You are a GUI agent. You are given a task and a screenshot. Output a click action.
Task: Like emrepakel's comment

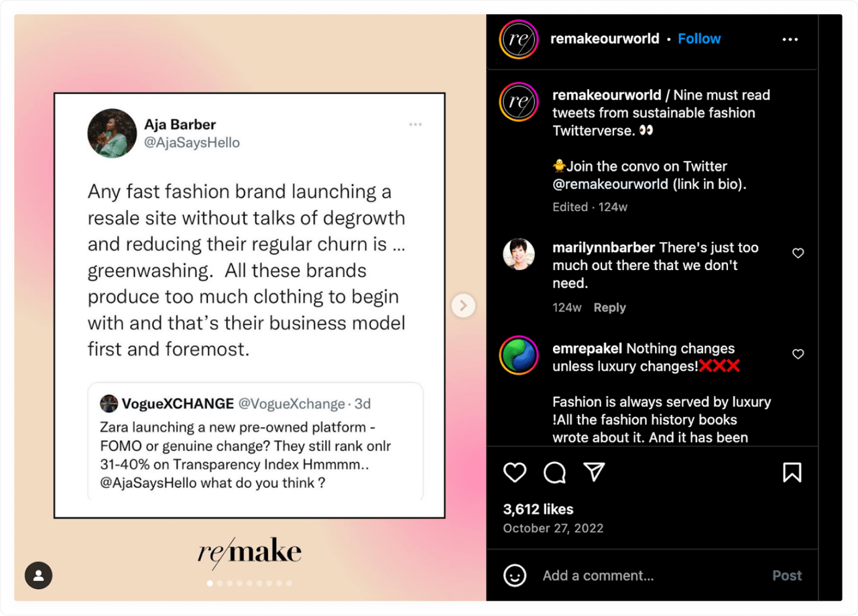click(798, 354)
